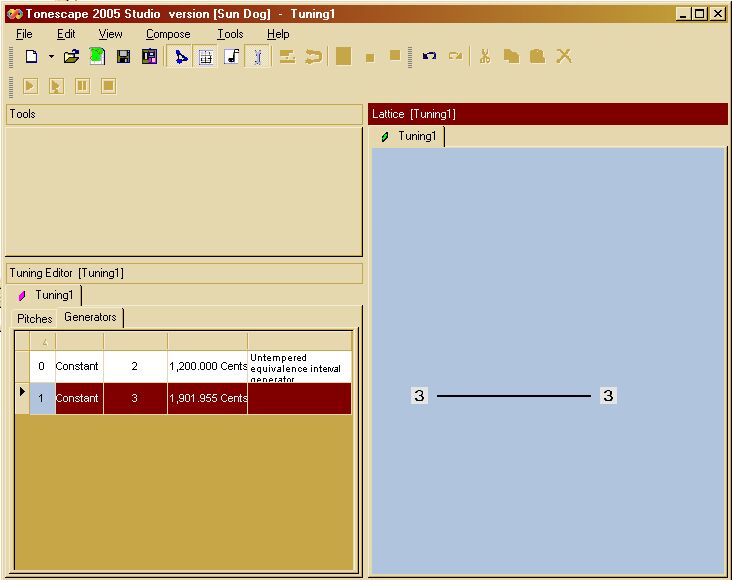
Task: Open the View menu
Action: (110, 34)
